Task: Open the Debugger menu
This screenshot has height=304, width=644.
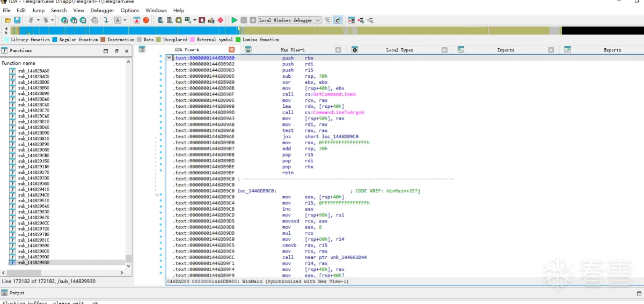Action: (102, 10)
